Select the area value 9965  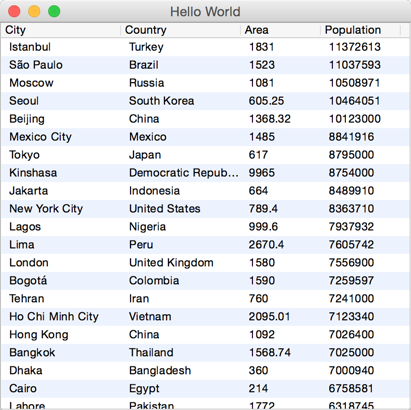pyautogui.click(x=262, y=173)
